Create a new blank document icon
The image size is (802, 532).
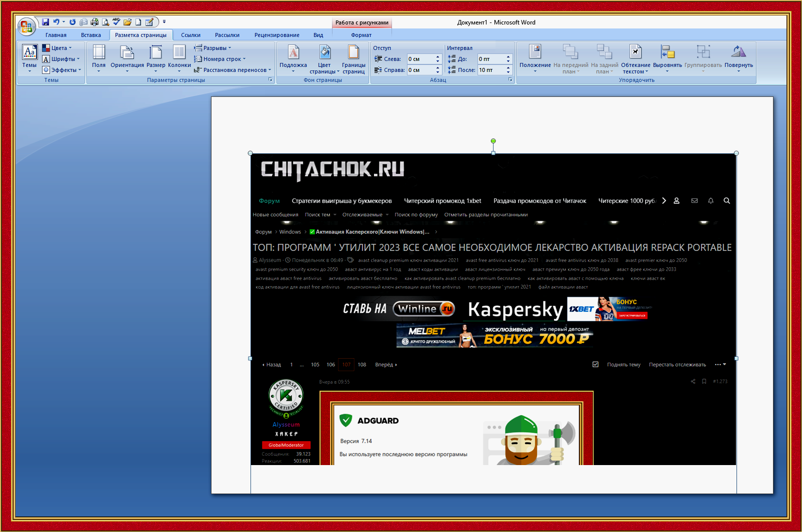click(x=138, y=22)
